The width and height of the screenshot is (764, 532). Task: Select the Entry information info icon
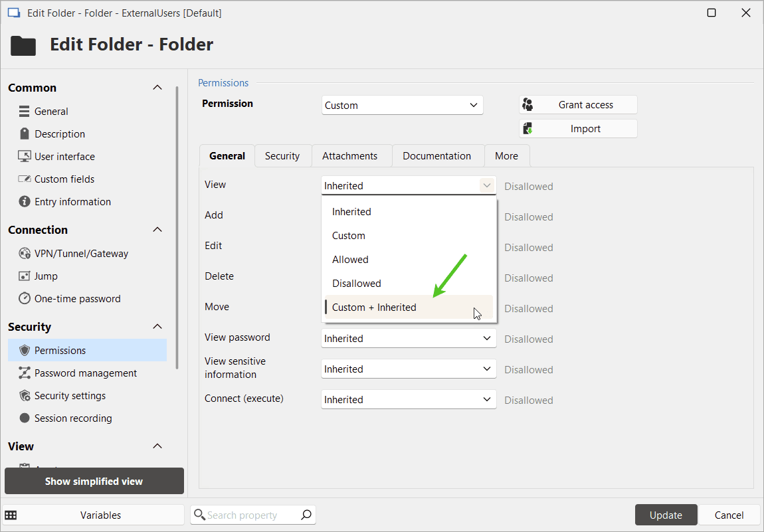pyautogui.click(x=25, y=201)
